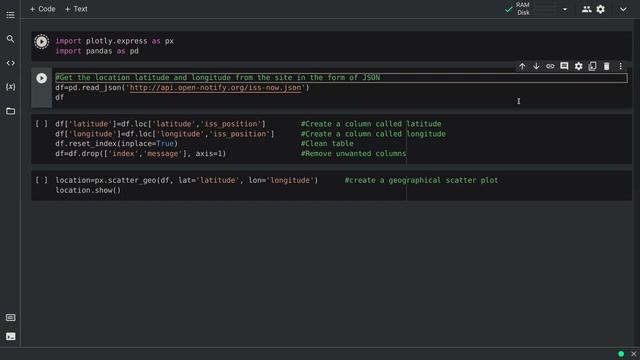Open the Command palette icon at bottom left
Image resolution: width=640 pixels, height=360 pixels.
coord(11,318)
